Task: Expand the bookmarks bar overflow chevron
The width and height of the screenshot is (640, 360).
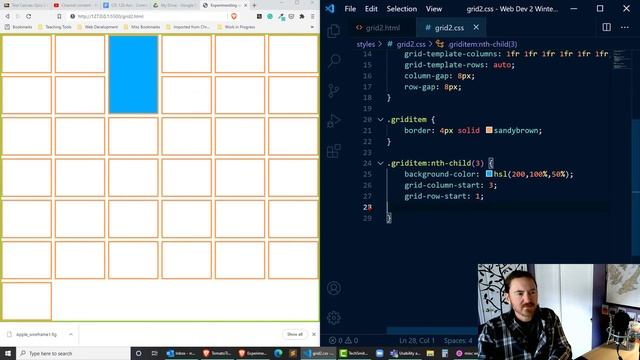Action: (x=312, y=27)
